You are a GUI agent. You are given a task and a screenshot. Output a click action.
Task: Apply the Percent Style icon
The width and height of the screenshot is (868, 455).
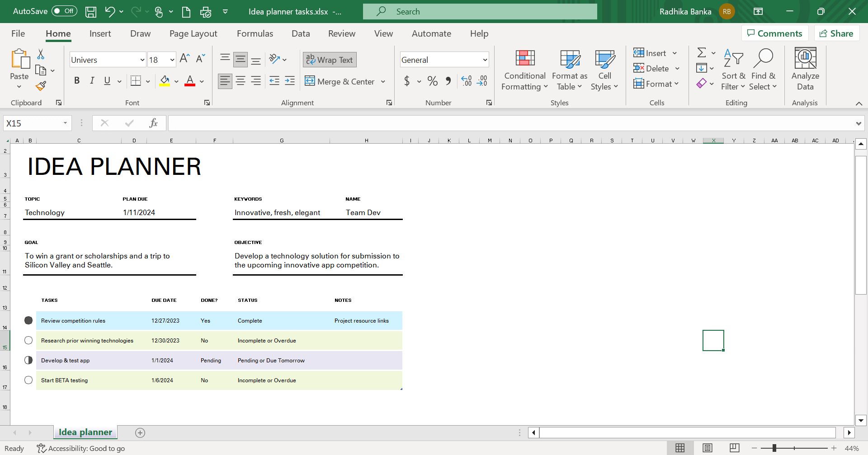click(x=432, y=81)
